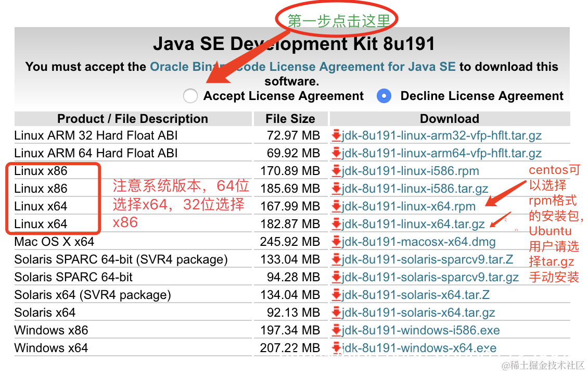The image size is (588, 374).
Task: Click download arrow icon for linux-x64.tar.gz
Action: (336, 224)
